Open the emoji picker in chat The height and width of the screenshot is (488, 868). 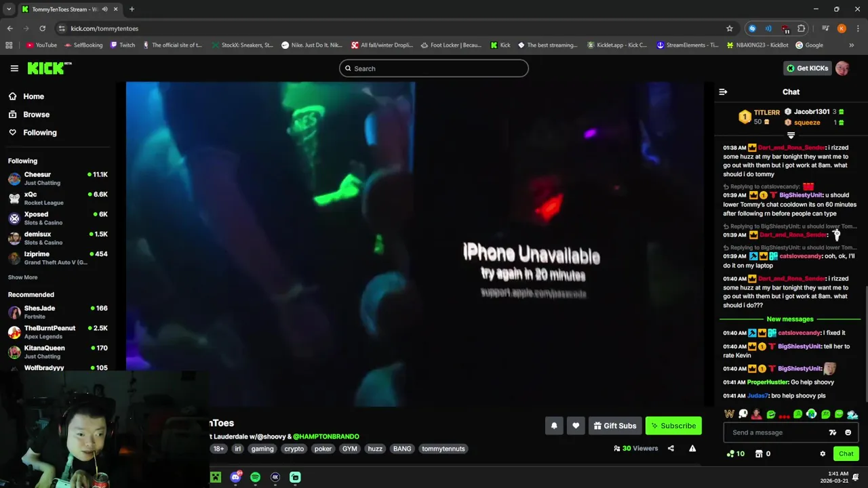tap(848, 432)
